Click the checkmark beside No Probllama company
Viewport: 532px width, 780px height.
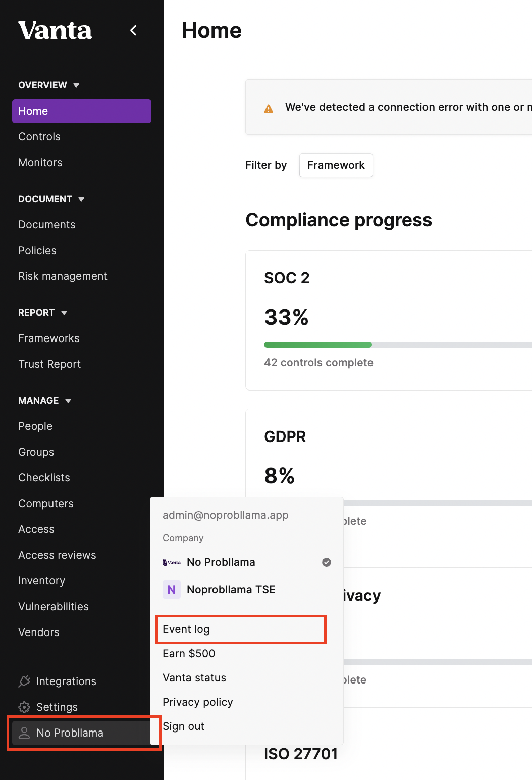pos(327,562)
